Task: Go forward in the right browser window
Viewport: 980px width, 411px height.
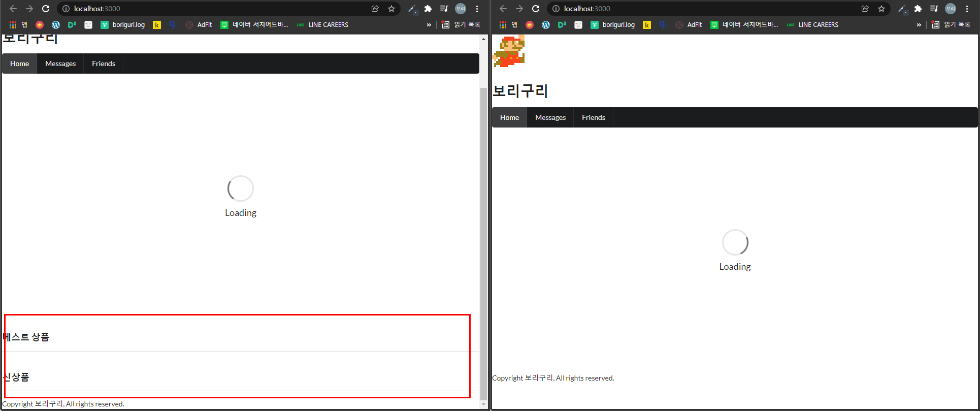Action: click(x=519, y=9)
